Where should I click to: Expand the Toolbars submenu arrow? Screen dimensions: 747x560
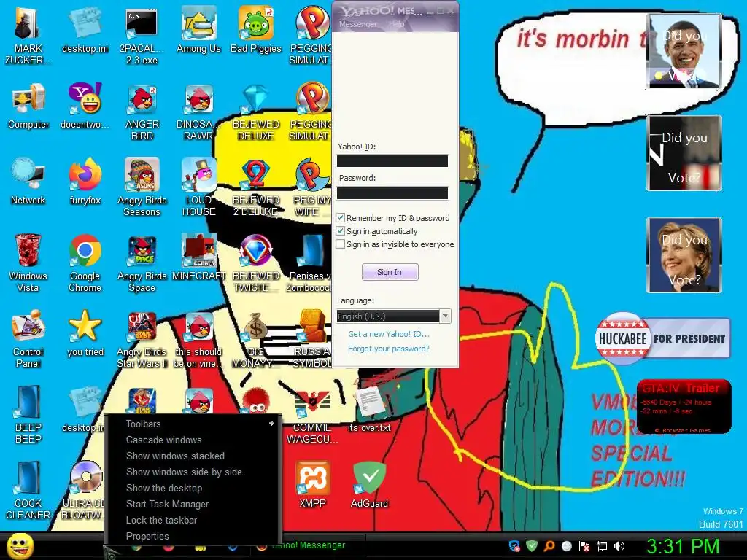(x=271, y=424)
